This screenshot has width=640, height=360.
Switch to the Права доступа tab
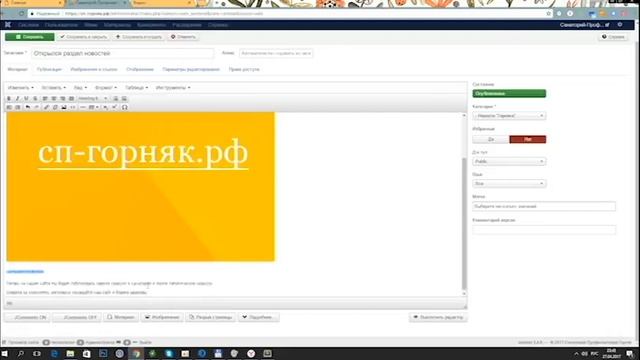[x=244, y=69]
